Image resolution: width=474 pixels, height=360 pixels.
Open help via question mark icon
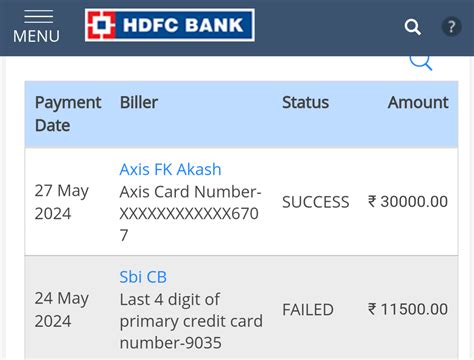point(452,27)
